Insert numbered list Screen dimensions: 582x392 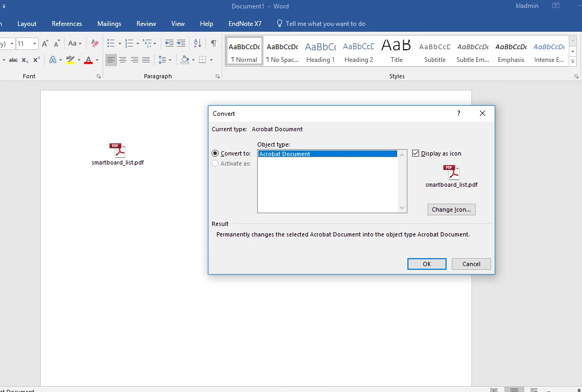[129, 43]
